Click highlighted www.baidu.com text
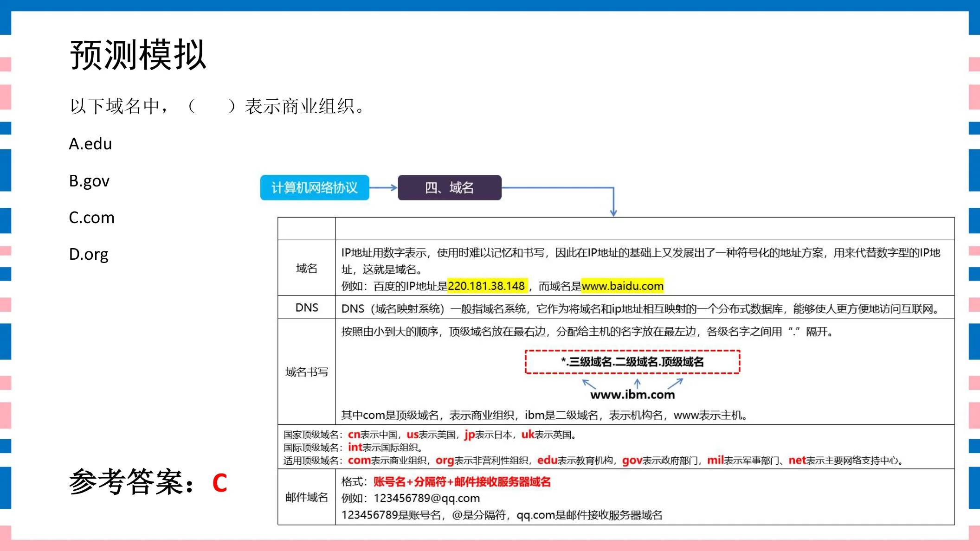This screenshot has height=551, width=980. click(x=623, y=286)
